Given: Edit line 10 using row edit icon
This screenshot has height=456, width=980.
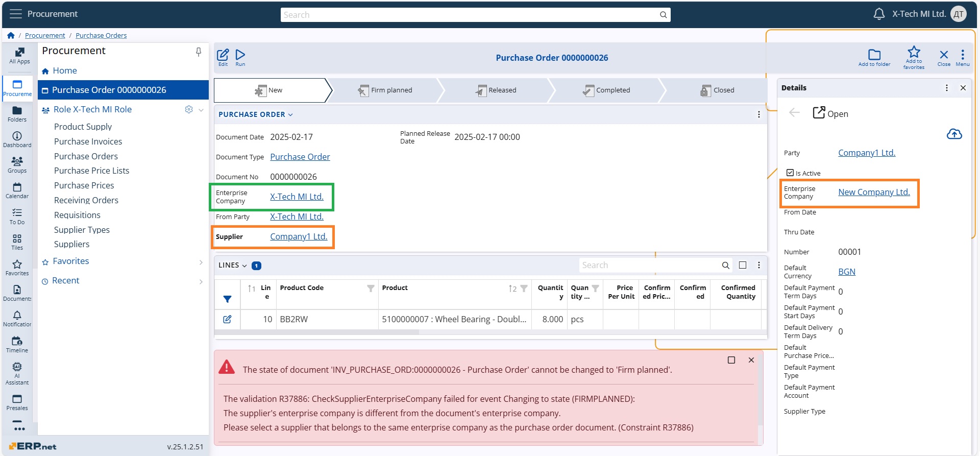Looking at the screenshot, I should pyautogui.click(x=227, y=319).
